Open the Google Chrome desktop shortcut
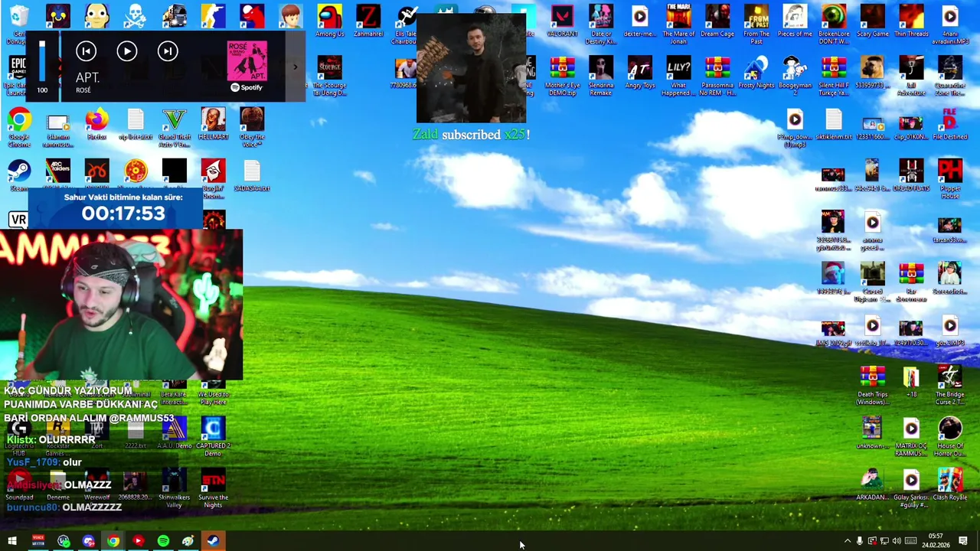 [x=19, y=126]
